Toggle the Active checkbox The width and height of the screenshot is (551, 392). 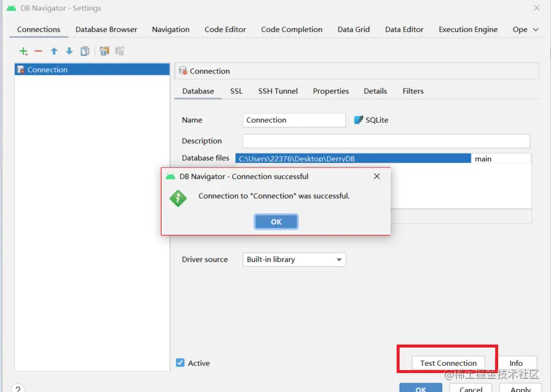point(180,363)
